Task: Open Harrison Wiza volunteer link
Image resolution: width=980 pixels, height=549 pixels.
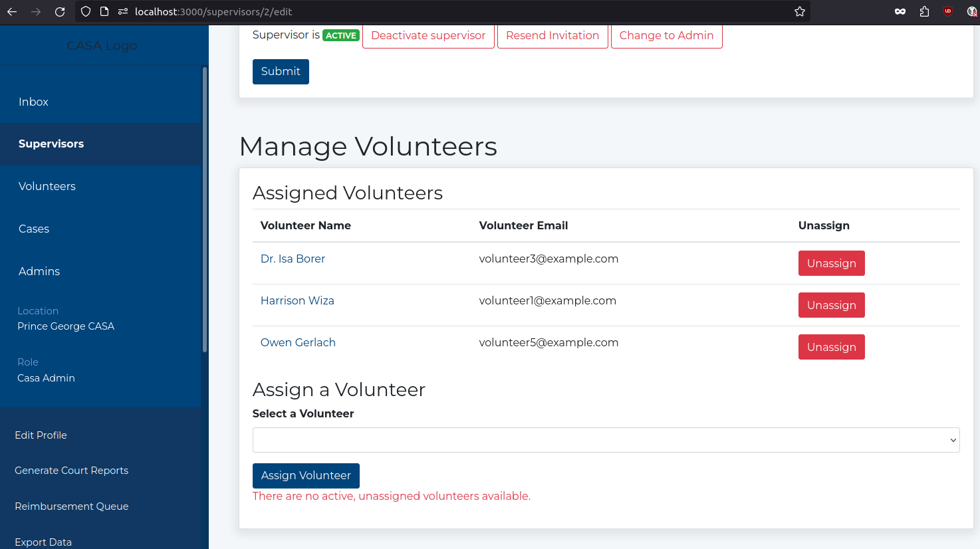Action: coord(297,300)
